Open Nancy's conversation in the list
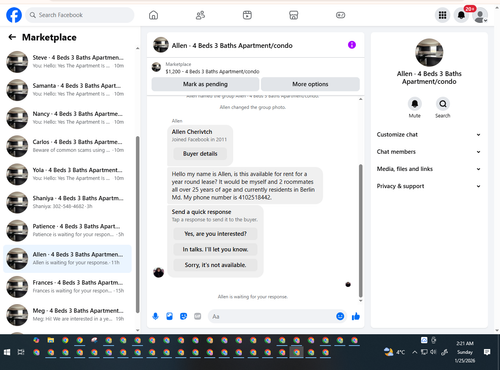The width and height of the screenshot is (500, 370). tap(67, 118)
